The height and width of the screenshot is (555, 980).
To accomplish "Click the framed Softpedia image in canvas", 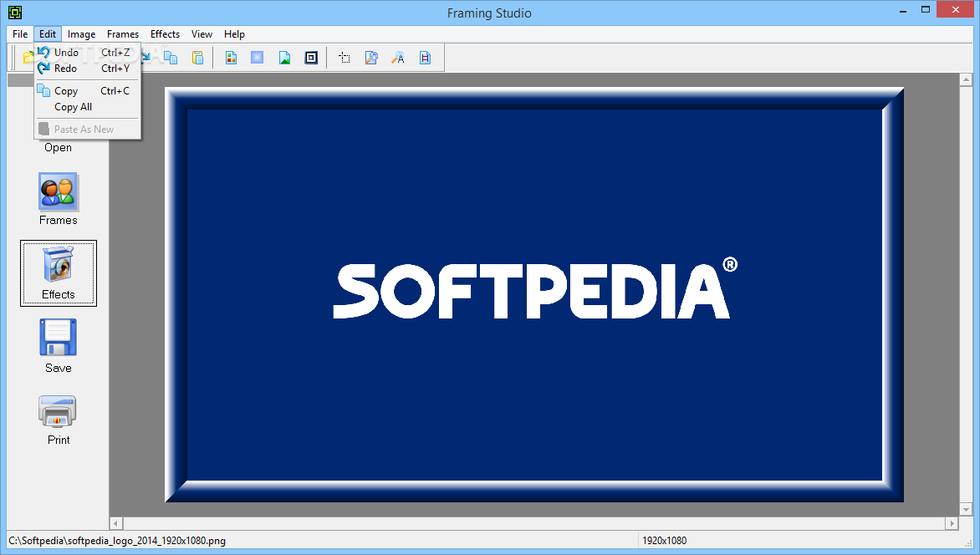I will pyautogui.click(x=534, y=294).
